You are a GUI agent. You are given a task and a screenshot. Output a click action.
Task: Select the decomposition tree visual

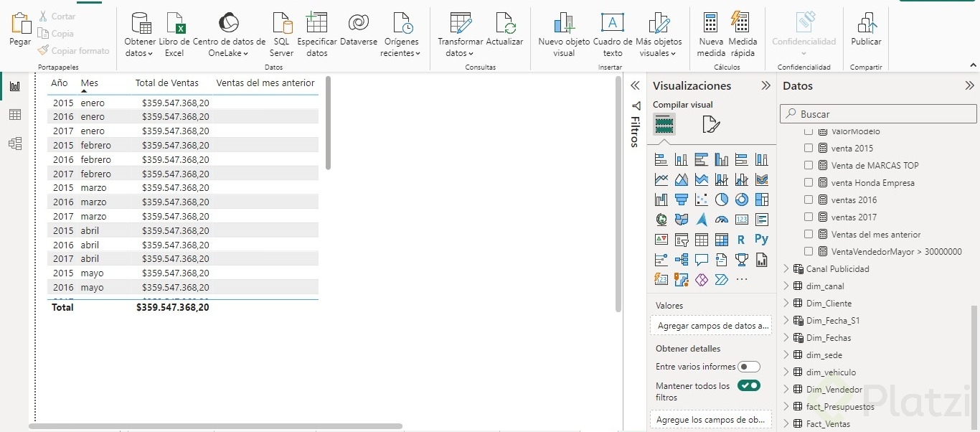pos(682,260)
